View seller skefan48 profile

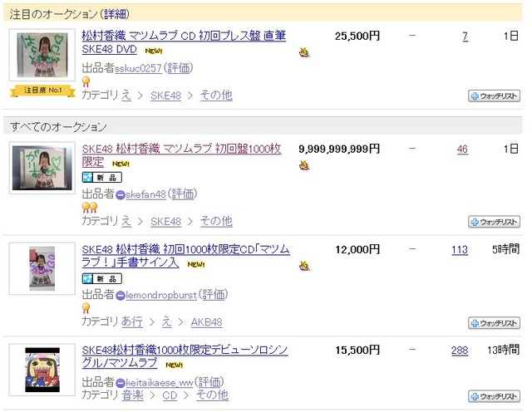(x=145, y=194)
